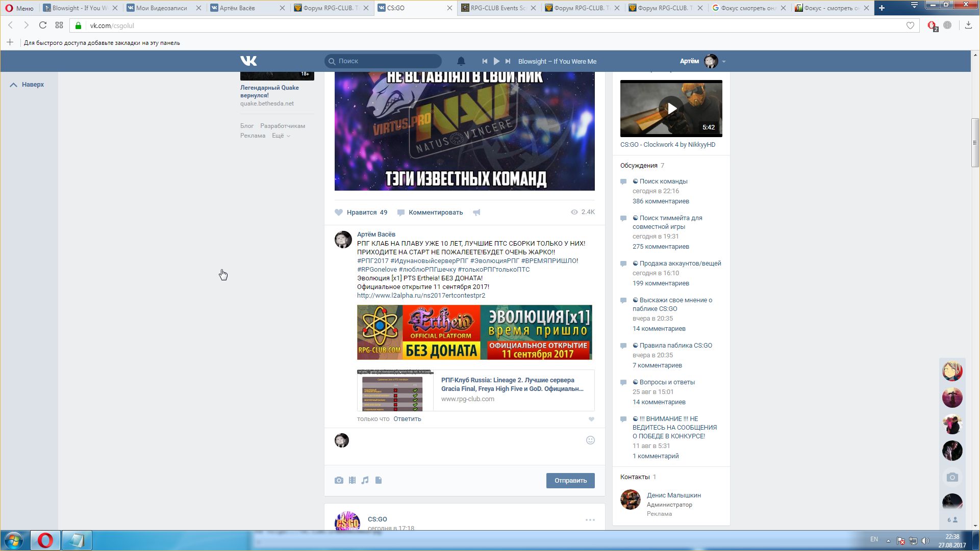The image size is (980, 551).
Task: Open the CS:GO post author link
Action: click(x=378, y=519)
